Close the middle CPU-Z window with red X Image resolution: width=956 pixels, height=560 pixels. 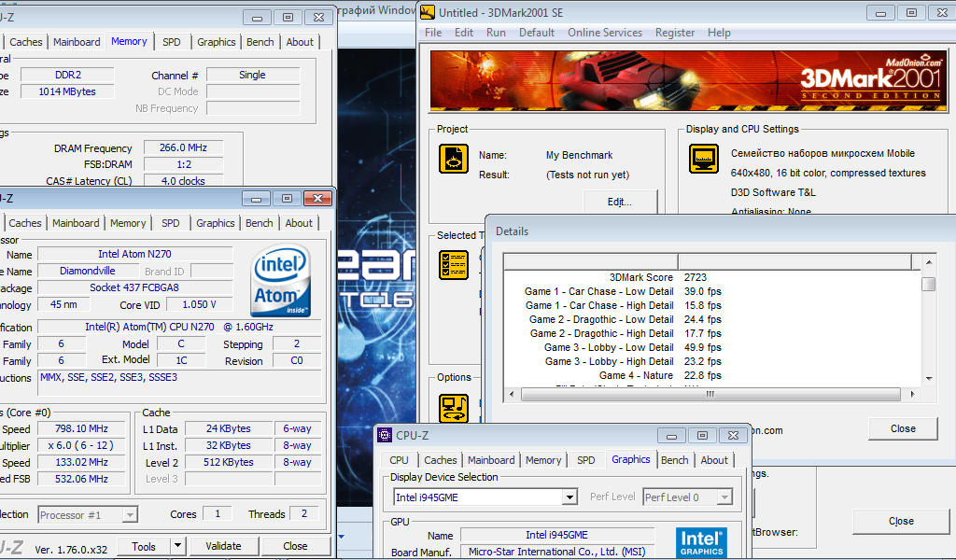click(317, 199)
